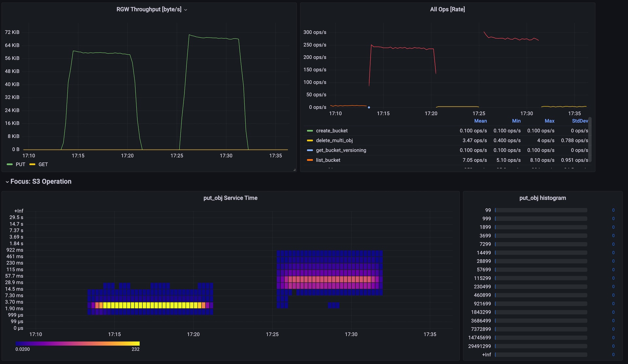Click the yellow GET legend color icon

click(x=32, y=165)
